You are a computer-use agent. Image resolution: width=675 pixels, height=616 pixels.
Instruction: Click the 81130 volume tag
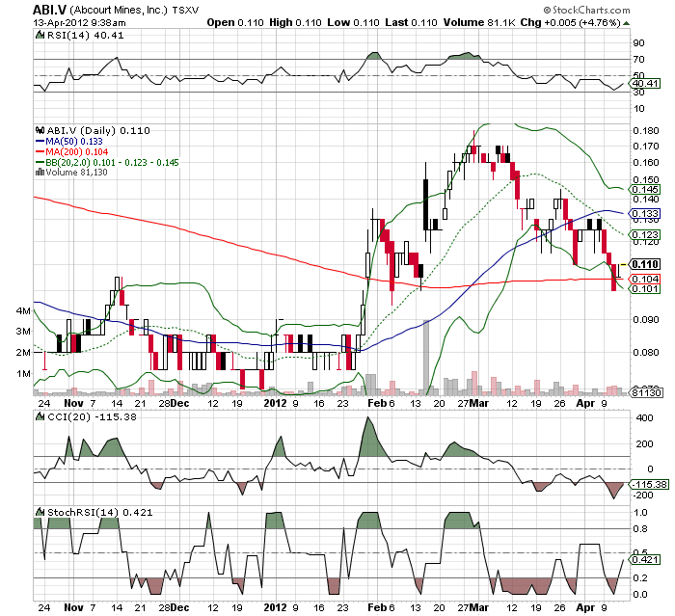pos(644,392)
